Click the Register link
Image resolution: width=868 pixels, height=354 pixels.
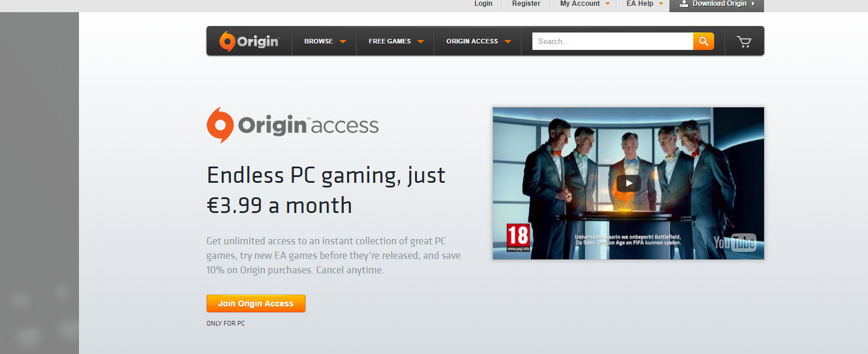pyautogui.click(x=526, y=3)
